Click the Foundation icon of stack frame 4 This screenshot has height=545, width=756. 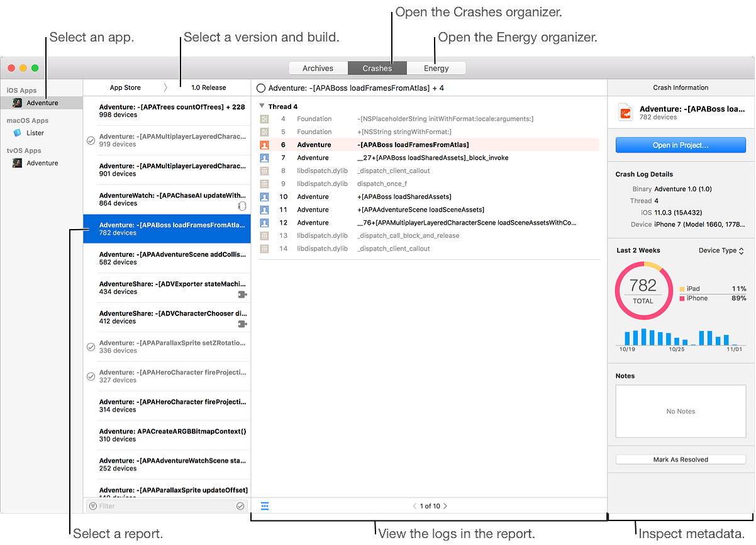(x=265, y=119)
